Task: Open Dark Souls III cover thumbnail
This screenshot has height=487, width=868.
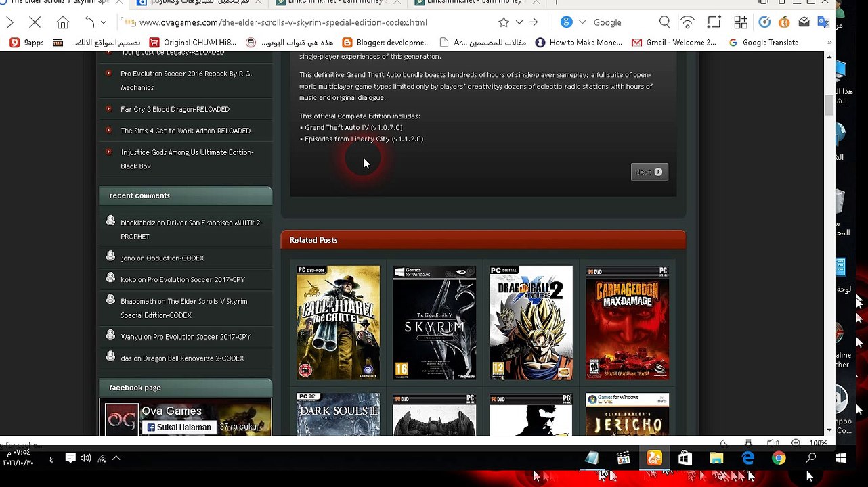Action: click(x=338, y=414)
